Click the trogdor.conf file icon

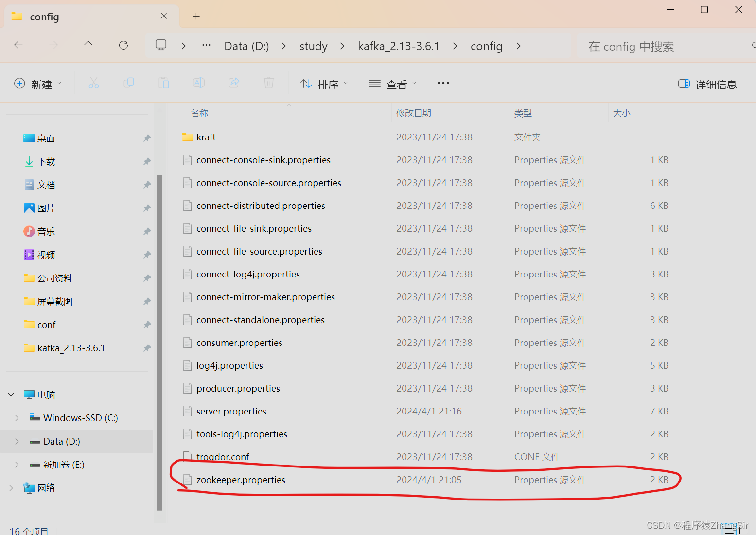(x=187, y=456)
